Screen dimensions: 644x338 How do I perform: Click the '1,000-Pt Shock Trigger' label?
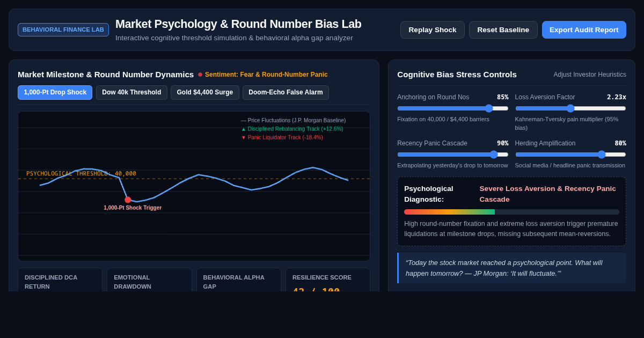click(x=133, y=208)
